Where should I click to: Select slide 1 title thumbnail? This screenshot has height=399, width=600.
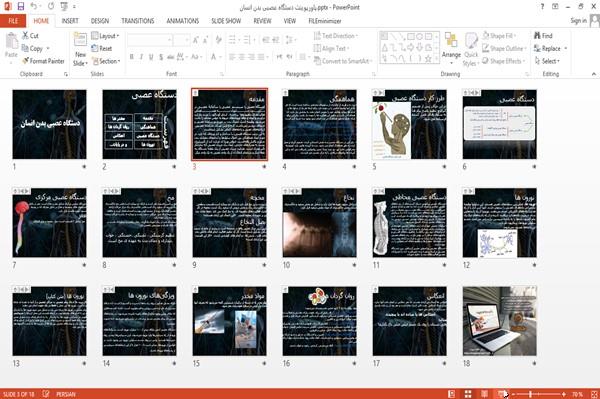click(49, 124)
